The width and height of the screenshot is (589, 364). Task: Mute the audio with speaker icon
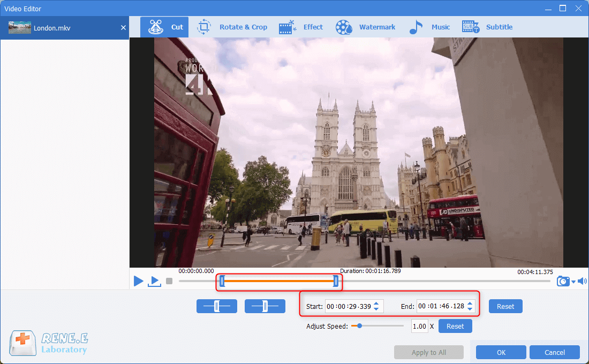[582, 281]
